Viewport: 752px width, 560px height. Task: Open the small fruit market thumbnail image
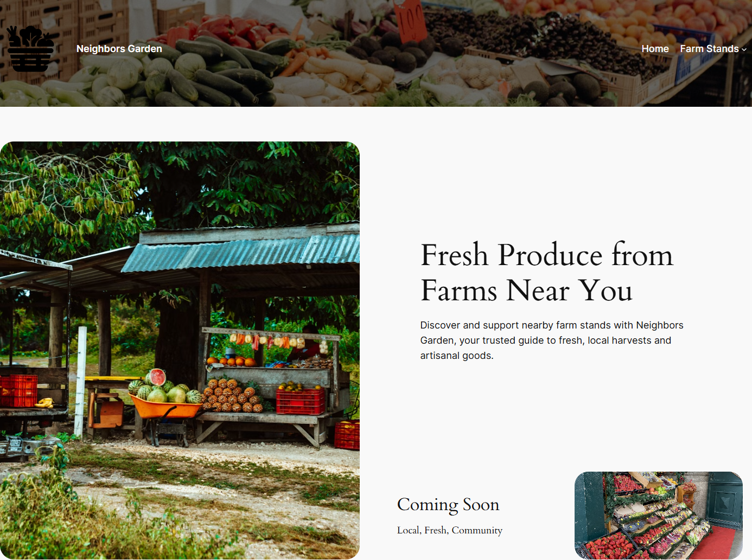(658, 515)
